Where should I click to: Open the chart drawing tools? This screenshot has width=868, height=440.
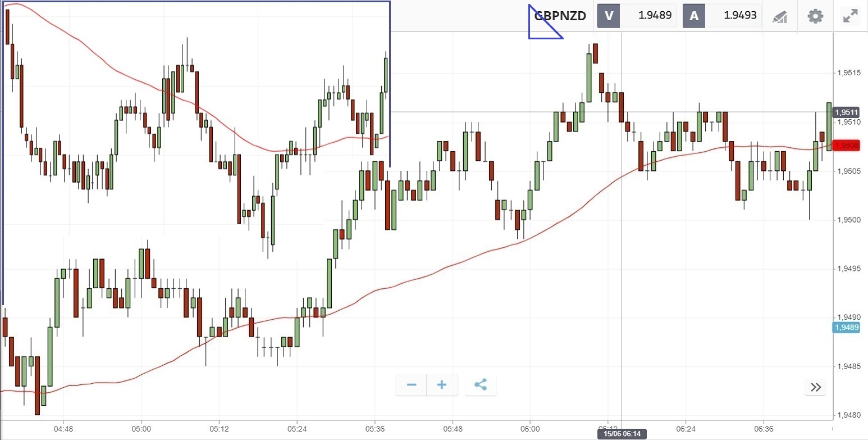779,16
